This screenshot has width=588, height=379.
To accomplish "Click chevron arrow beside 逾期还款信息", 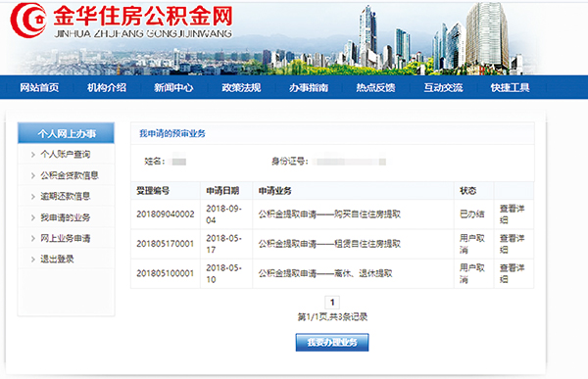I will tap(33, 197).
